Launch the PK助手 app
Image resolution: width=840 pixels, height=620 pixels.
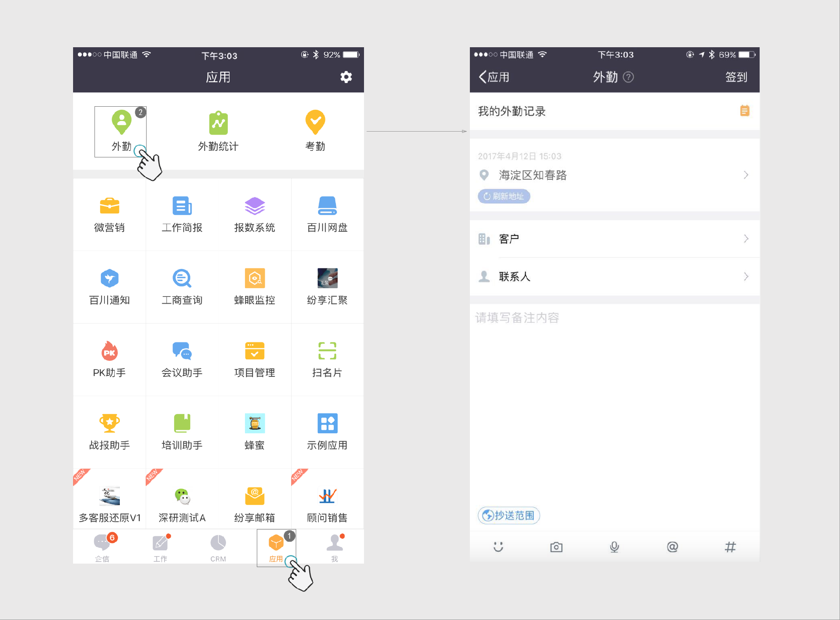109,359
